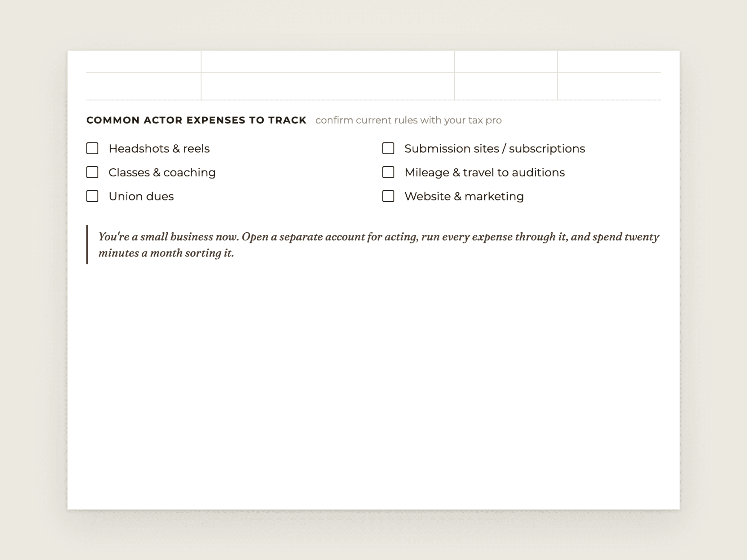747x560 pixels.
Task: Click the wide cell in the upper partial table row
Action: (328, 62)
